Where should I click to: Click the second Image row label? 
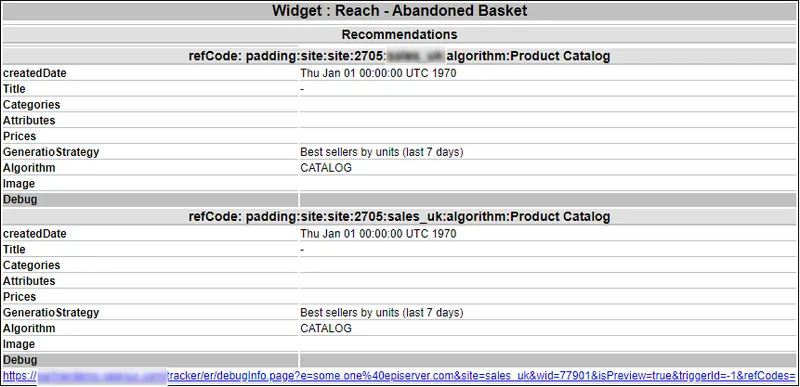(x=19, y=344)
